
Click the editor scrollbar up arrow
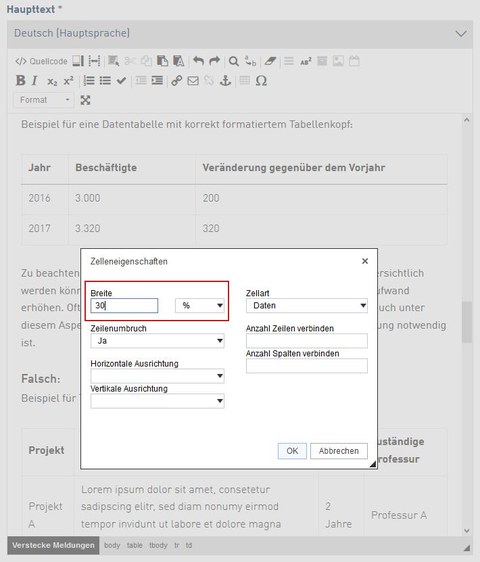(x=467, y=120)
